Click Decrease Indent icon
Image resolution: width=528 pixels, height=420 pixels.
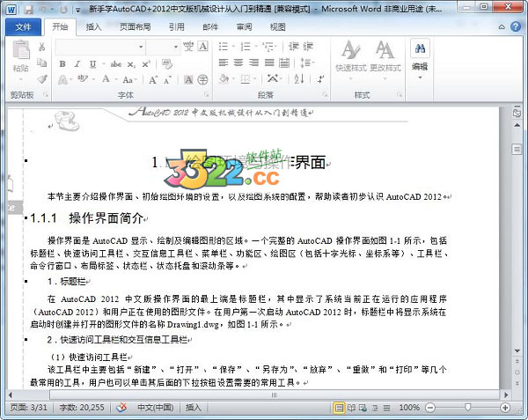(294, 46)
